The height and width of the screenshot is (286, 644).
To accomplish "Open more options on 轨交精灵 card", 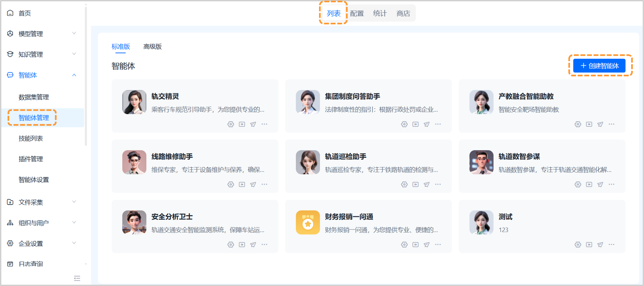I will pyautogui.click(x=264, y=124).
